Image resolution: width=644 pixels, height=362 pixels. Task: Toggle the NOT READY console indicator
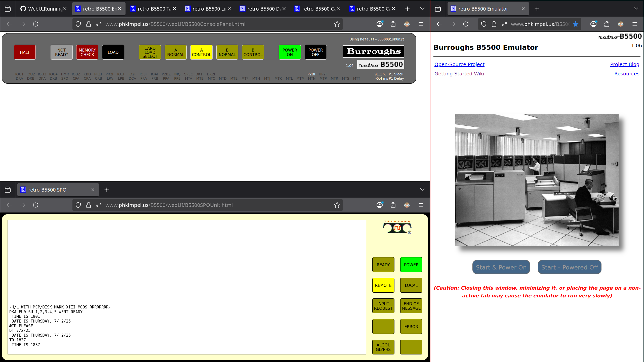click(x=62, y=52)
